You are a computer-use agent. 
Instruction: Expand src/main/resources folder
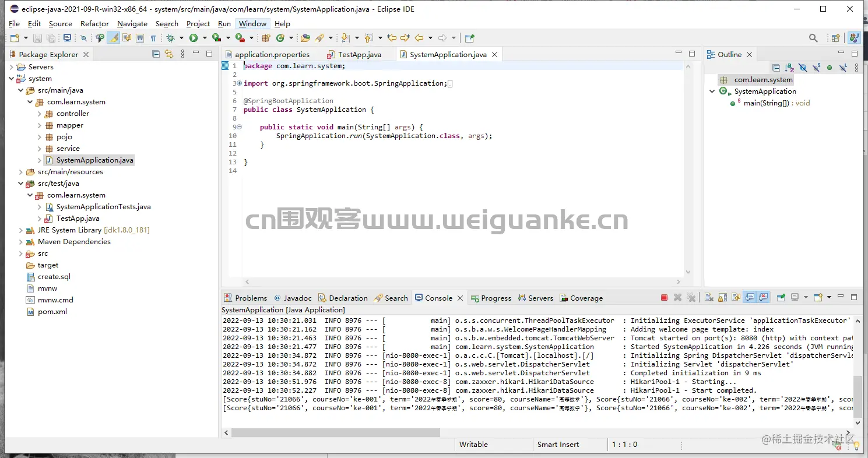click(20, 172)
